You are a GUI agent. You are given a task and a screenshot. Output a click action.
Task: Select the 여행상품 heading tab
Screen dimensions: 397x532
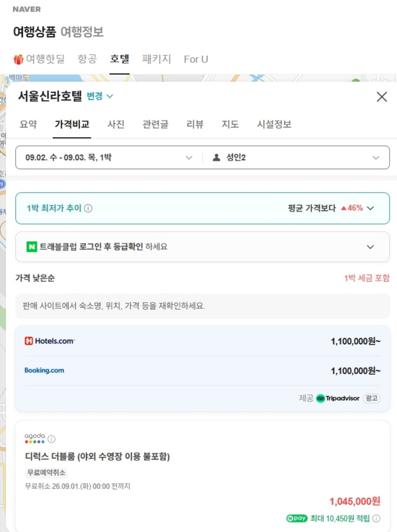[34, 32]
